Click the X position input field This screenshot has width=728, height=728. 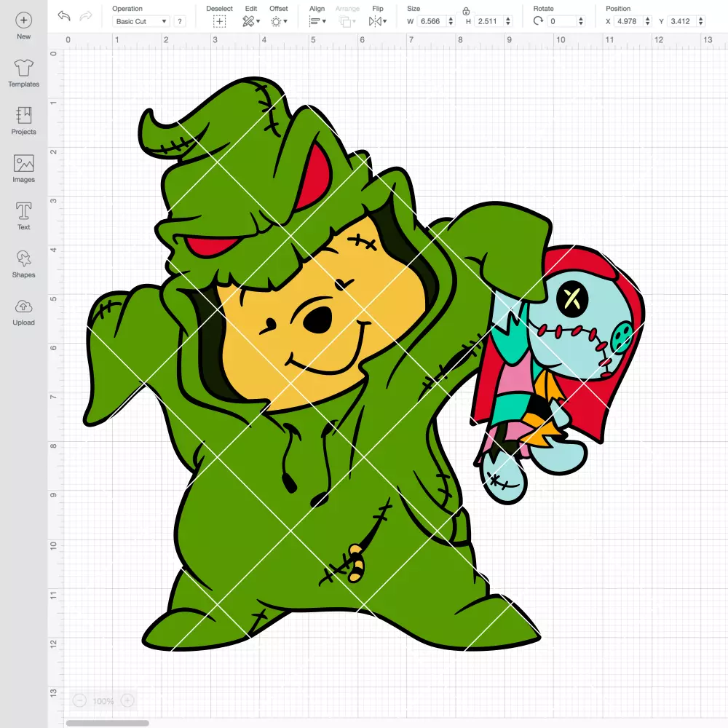click(x=629, y=21)
